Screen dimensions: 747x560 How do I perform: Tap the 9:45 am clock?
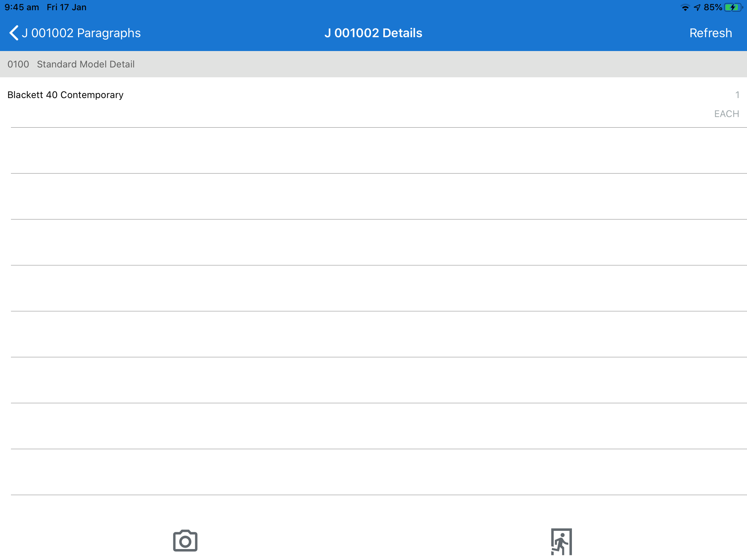(x=22, y=7)
